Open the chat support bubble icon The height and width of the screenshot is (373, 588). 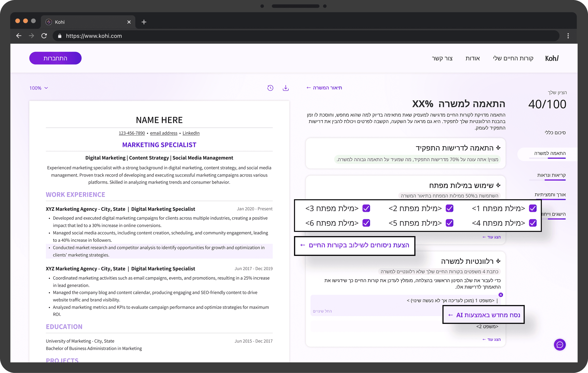point(559,344)
